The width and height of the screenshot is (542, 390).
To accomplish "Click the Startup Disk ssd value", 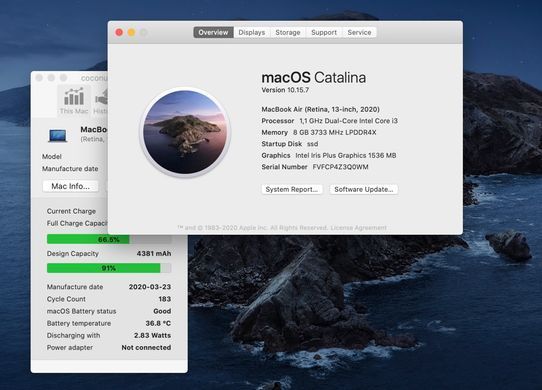I will pos(312,144).
